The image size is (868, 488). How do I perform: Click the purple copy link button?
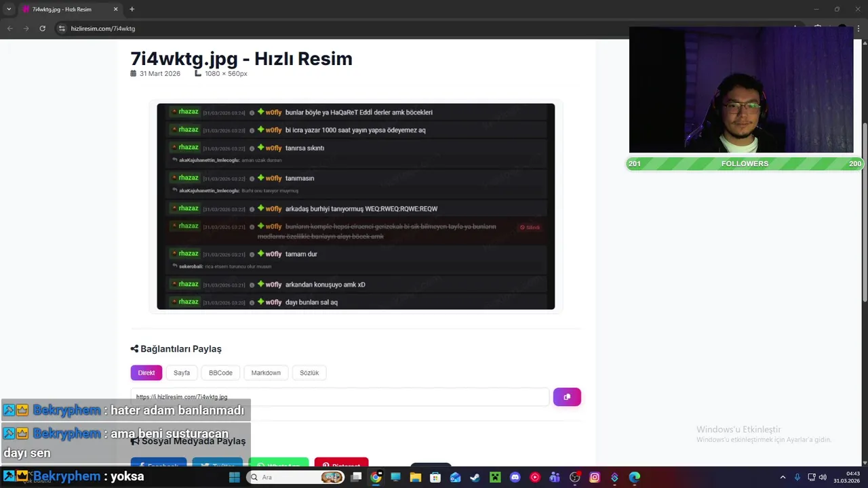(567, 396)
